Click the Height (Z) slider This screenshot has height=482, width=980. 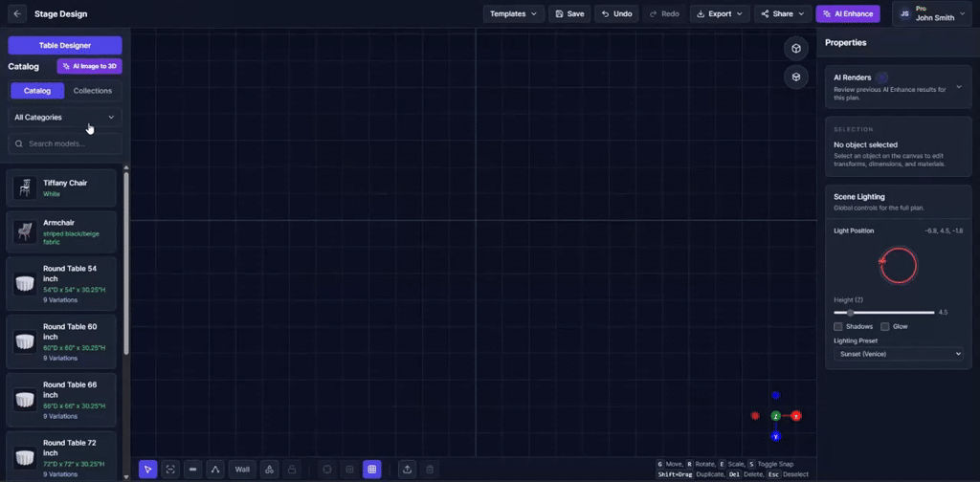click(x=883, y=312)
